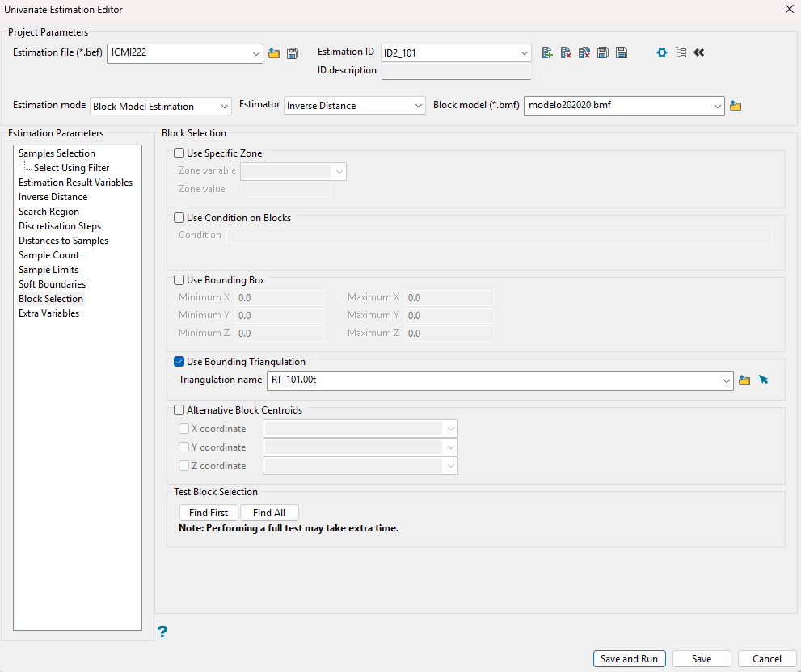Enable the Use Condition on Blocks checkbox

tap(179, 218)
